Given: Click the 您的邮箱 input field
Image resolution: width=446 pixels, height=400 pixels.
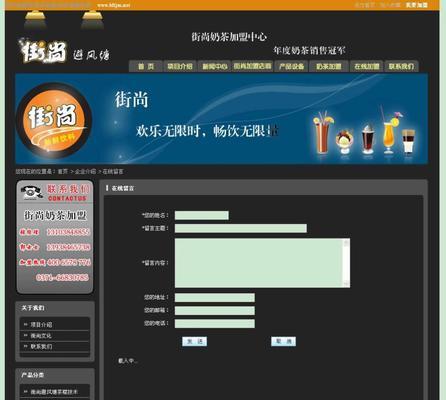Looking at the screenshot, I should click(215, 311).
